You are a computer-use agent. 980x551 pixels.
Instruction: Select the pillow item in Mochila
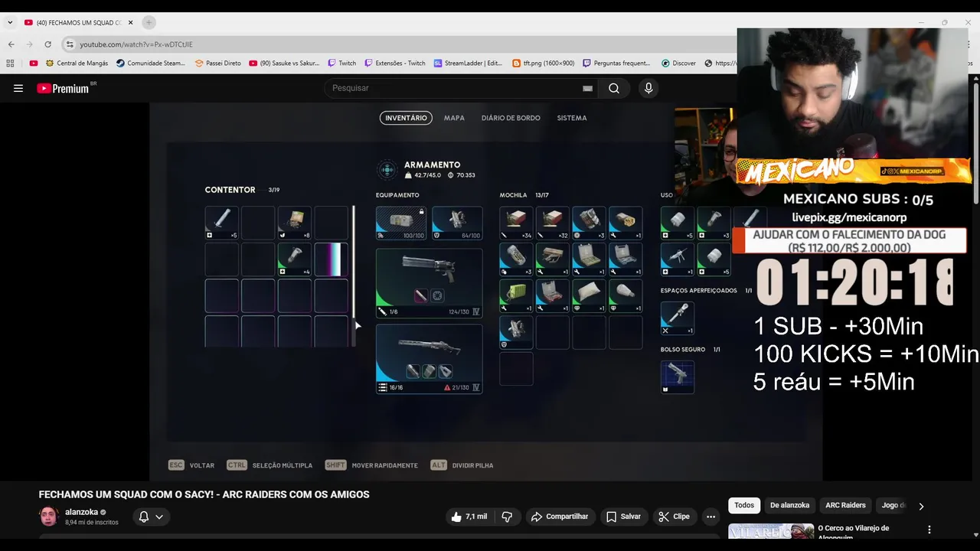point(588,295)
